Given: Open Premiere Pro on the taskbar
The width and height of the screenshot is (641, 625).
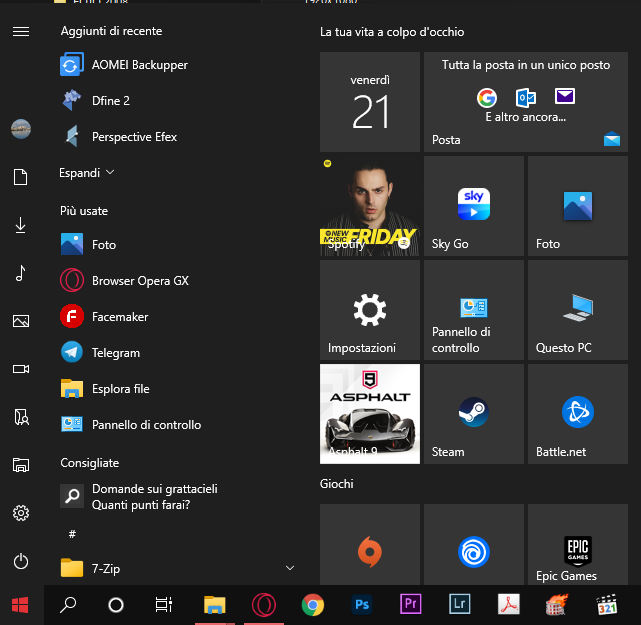Looking at the screenshot, I should pos(411,605).
